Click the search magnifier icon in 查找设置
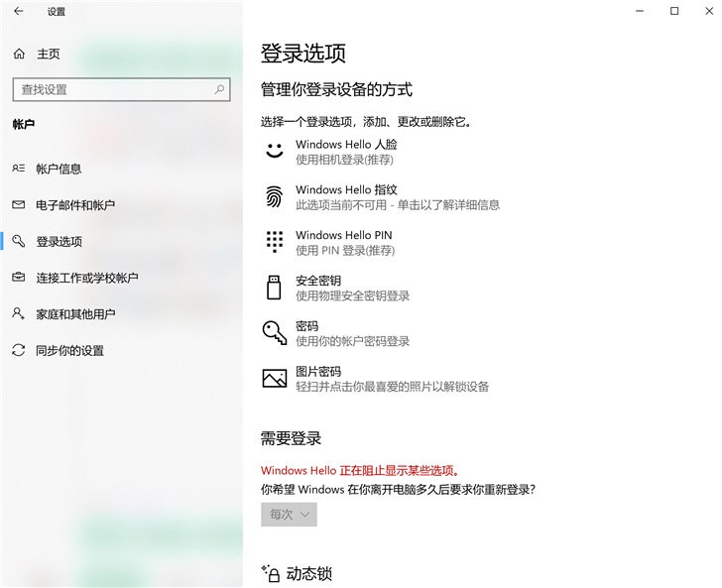Screen dimensions: 722x588 tap(219, 89)
